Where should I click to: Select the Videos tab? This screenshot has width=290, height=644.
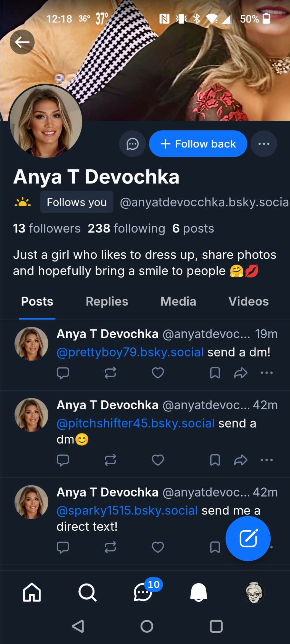(x=248, y=301)
